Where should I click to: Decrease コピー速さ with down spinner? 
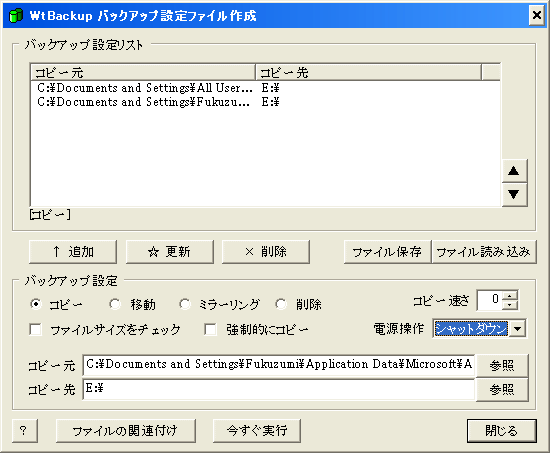pyautogui.click(x=510, y=305)
